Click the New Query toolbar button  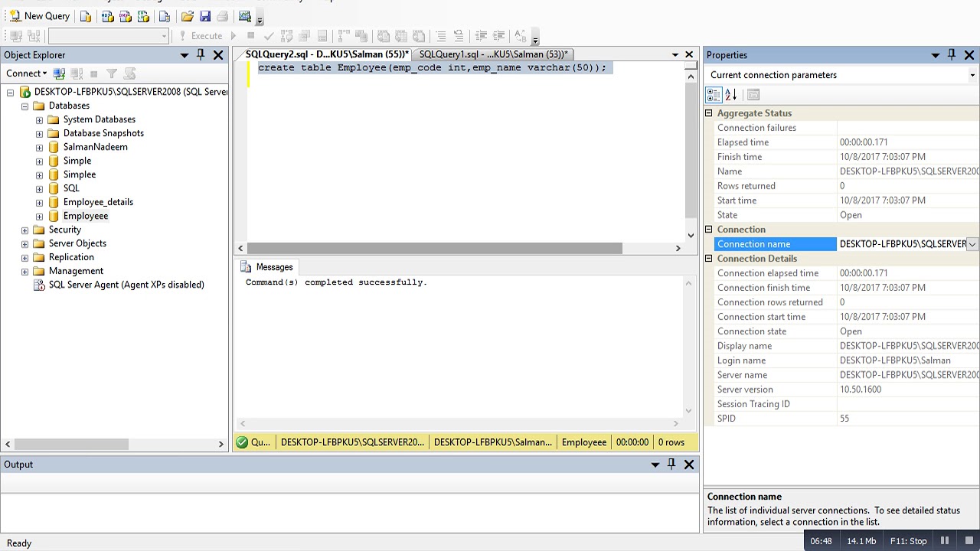click(39, 16)
